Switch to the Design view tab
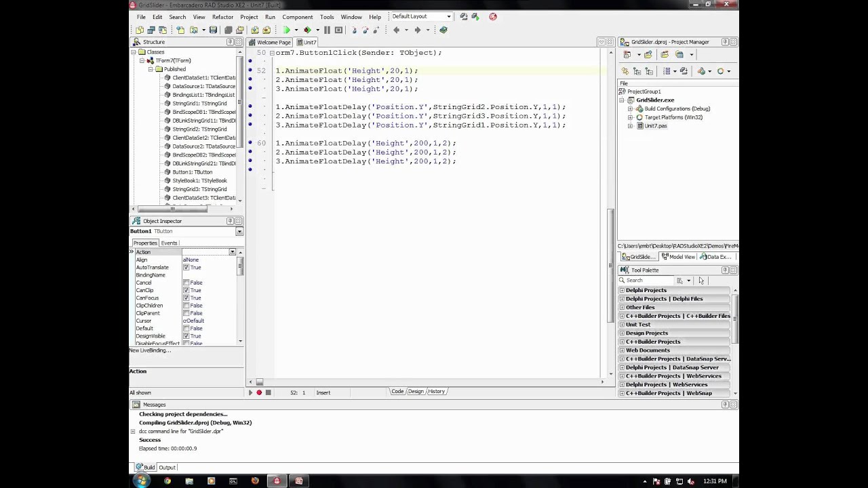This screenshot has height=488, width=868. [416, 392]
